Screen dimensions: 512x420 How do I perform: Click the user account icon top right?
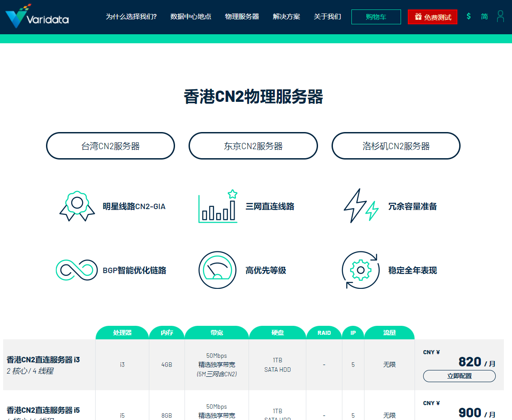[x=500, y=16]
